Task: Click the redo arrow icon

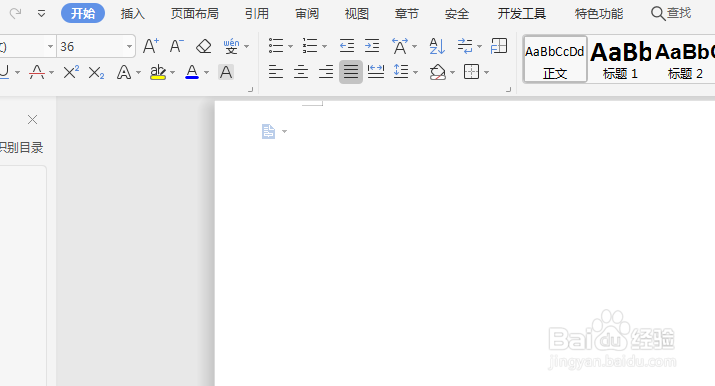Action: (x=16, y=13)
